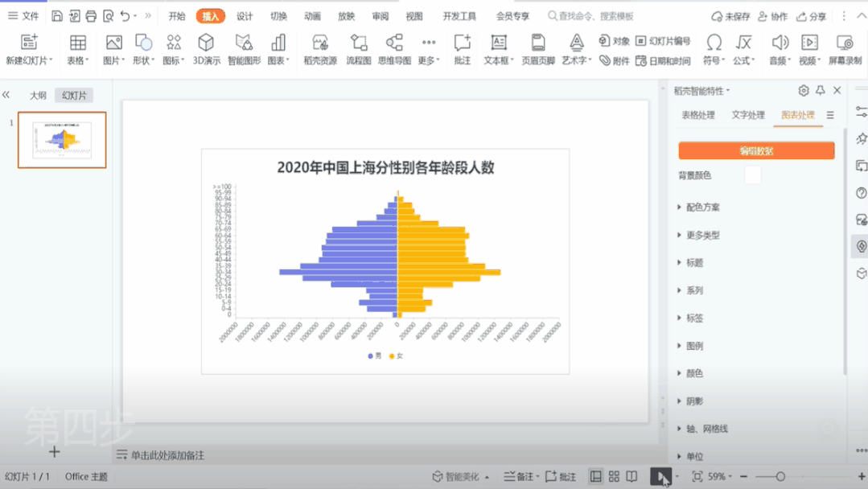Open the 表格 table insert tool
The image size is (868, 489).
pos(77,43)
